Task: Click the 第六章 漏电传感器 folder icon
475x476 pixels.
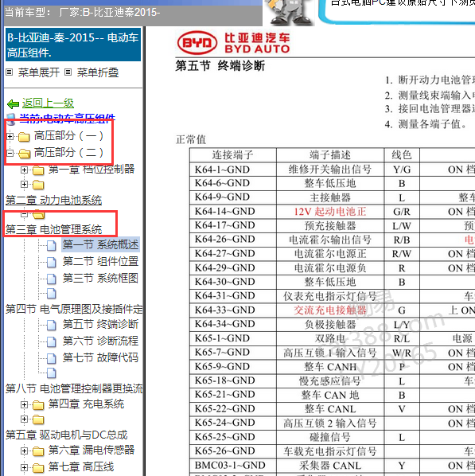Action: point(38,451)
